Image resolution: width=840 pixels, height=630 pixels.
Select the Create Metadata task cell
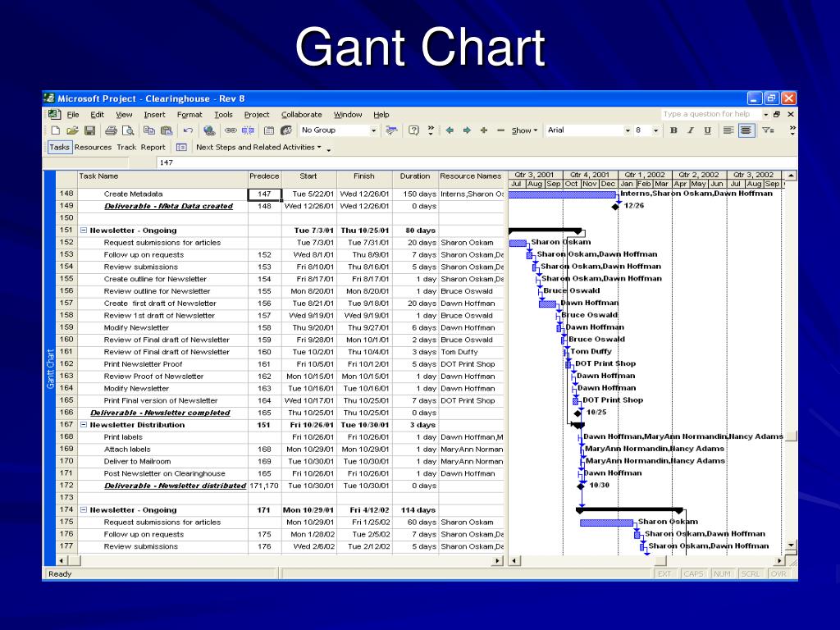tap(163, 194)
